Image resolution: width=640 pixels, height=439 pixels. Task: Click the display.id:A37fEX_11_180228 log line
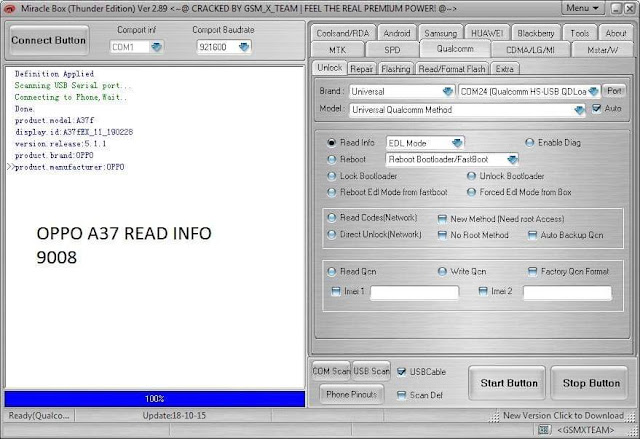74,132
